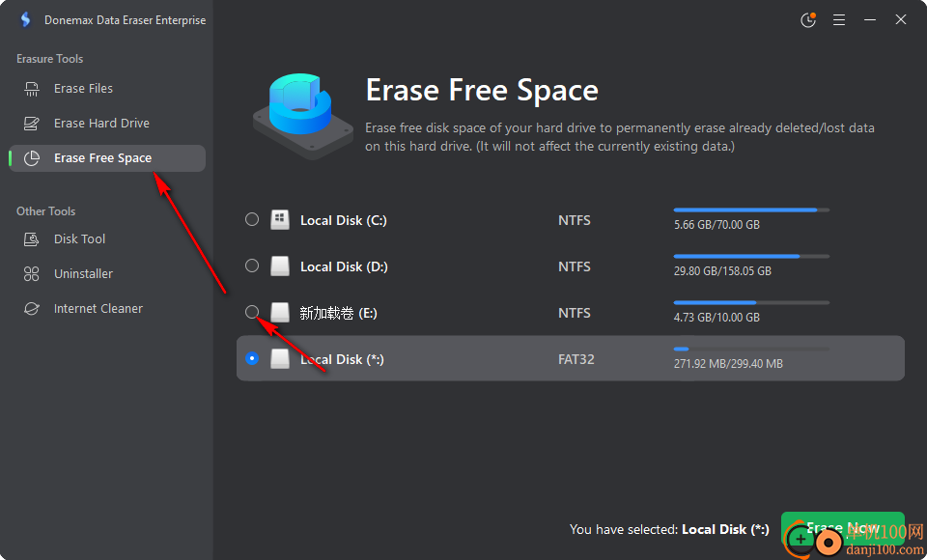The height and width of the screenshot is (560, 927).
Task: Click the Erase Free Space heading
Action: 482,90
